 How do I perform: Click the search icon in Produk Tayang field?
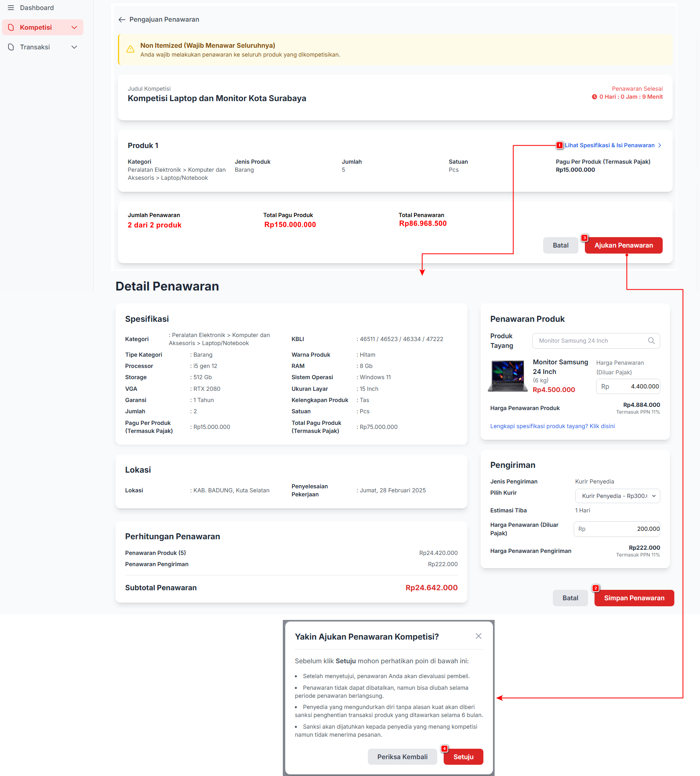tap(651, 341)
